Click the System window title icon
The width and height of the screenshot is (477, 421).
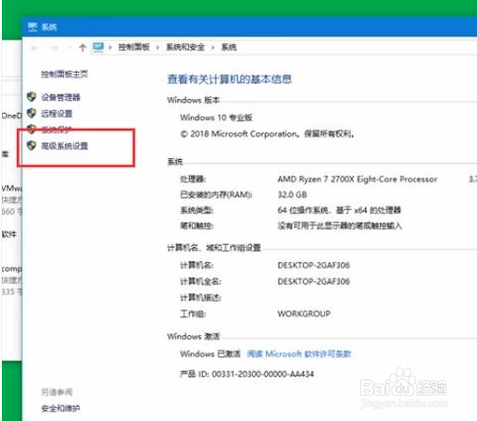(x=32, y=27)
